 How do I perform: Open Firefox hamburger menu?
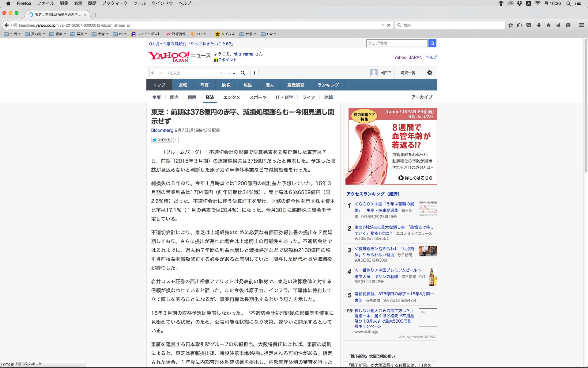(582, 25)
